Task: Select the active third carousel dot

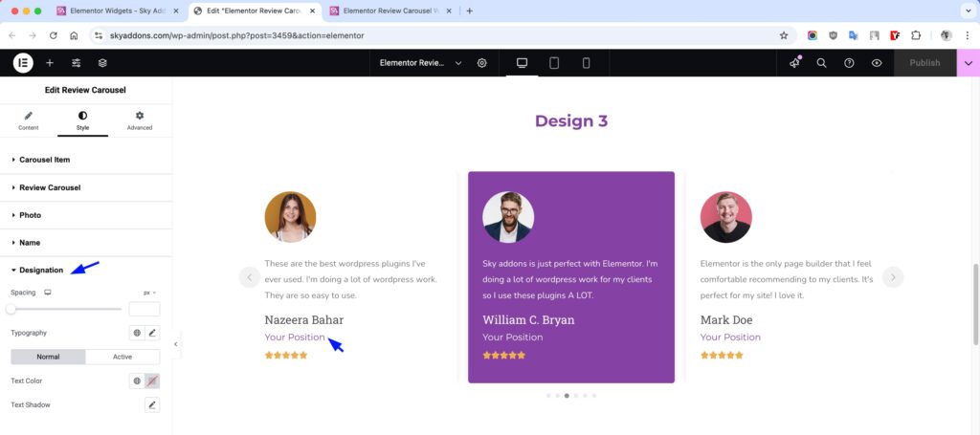Action: 567,396
